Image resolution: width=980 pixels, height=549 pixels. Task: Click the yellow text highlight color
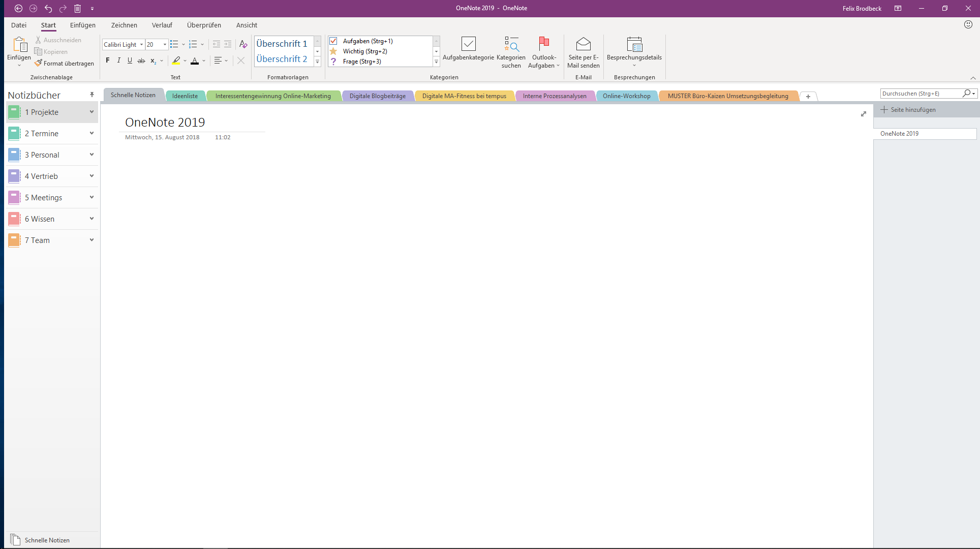coord(176,60)
